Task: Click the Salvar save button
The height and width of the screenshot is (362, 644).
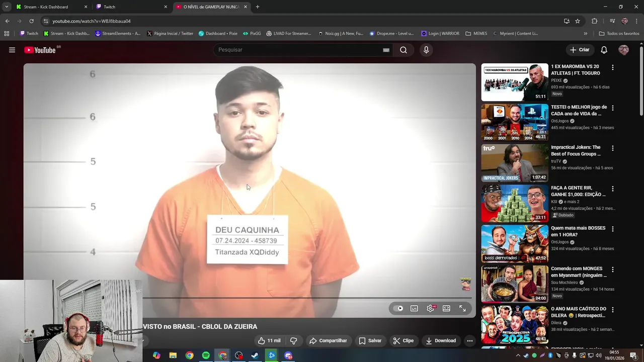Action: tap(370, 340)
